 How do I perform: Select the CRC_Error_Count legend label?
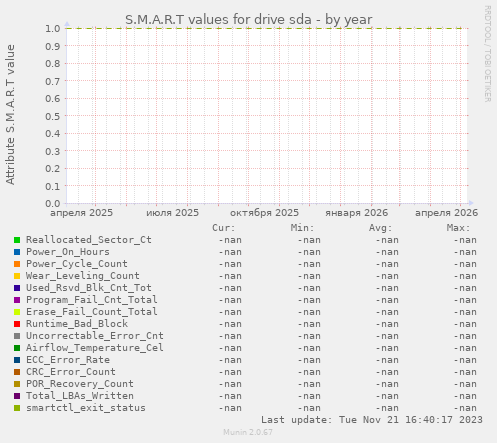pyautogui.click(x=71, y=372)
